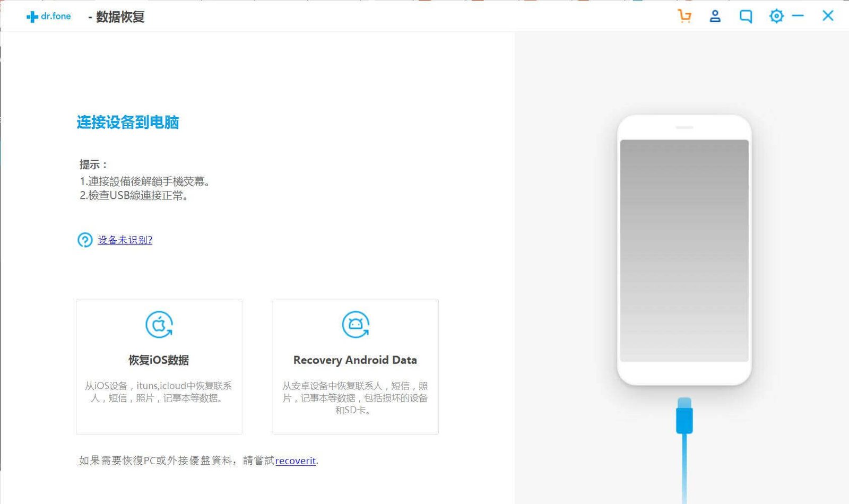Click the 数据恢复 title text

tap(120, 17)
